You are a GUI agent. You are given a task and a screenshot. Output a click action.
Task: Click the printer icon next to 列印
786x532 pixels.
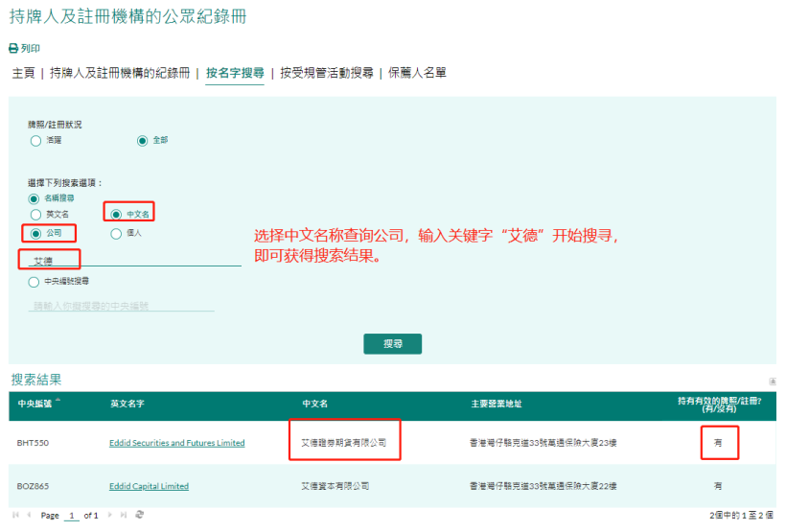click(x=13, y=48)
